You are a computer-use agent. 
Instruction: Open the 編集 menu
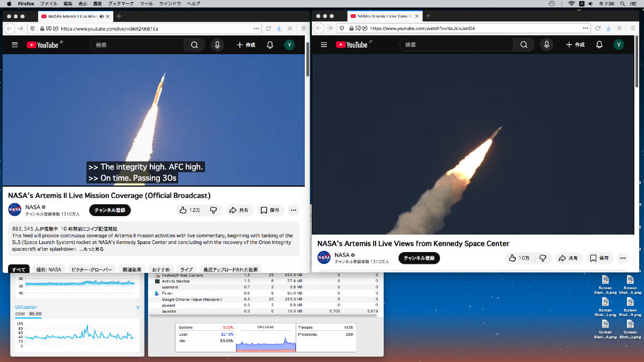pos(68,3)
